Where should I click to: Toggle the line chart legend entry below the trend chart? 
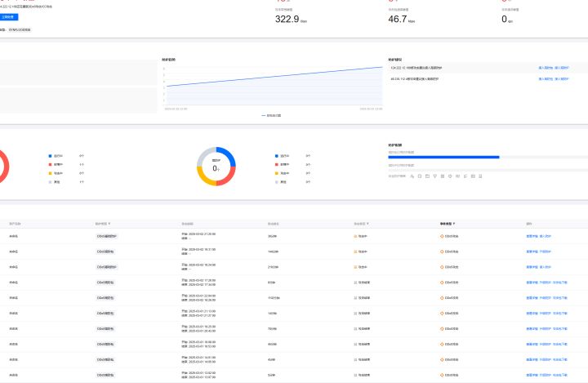click(x=271, y=115)
